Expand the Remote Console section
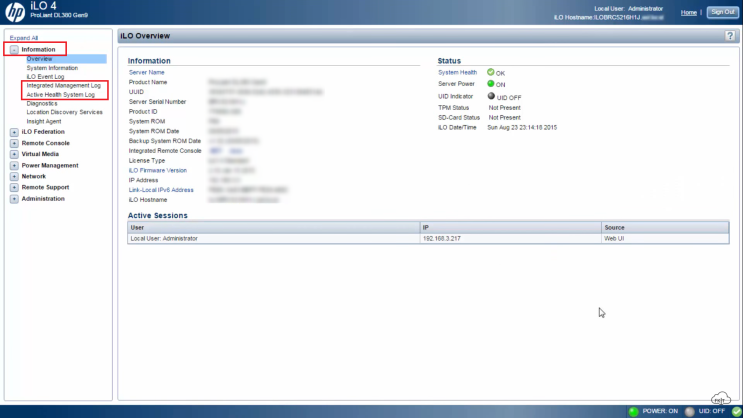The image size is (743, 418). tap(14, 143)
